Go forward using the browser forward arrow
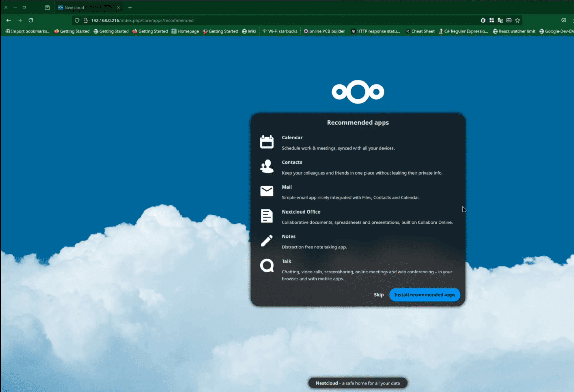The height and width of the screenshot is (392, 574). pos(20,20)
